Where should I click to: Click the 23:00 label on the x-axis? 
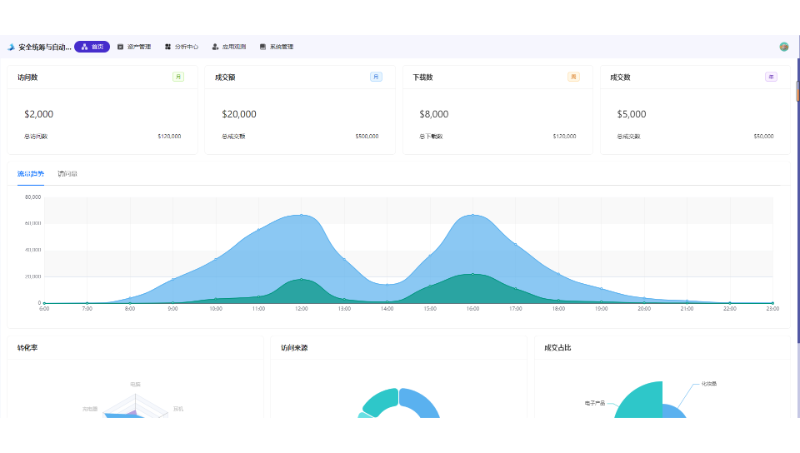click(x=772, y=309)
